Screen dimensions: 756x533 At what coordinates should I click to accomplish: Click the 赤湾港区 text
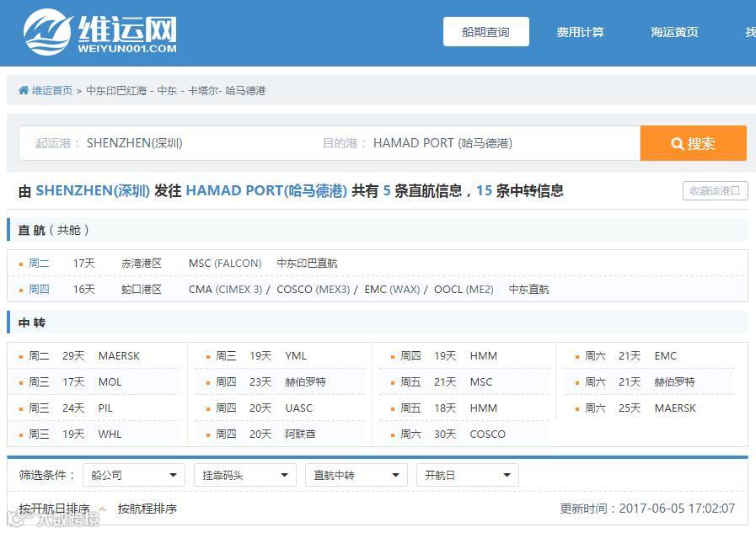(142, 264)
